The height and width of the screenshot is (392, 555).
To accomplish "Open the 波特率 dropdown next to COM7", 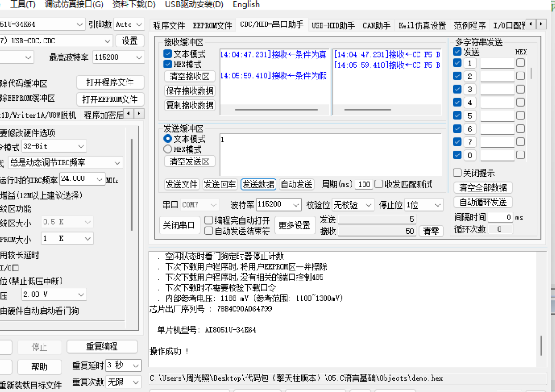I will click(296, 205).
